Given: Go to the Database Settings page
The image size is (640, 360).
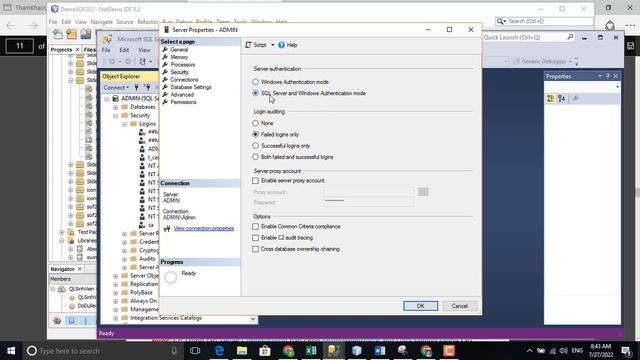Looking at the screenshot, I should pos(191,87).
